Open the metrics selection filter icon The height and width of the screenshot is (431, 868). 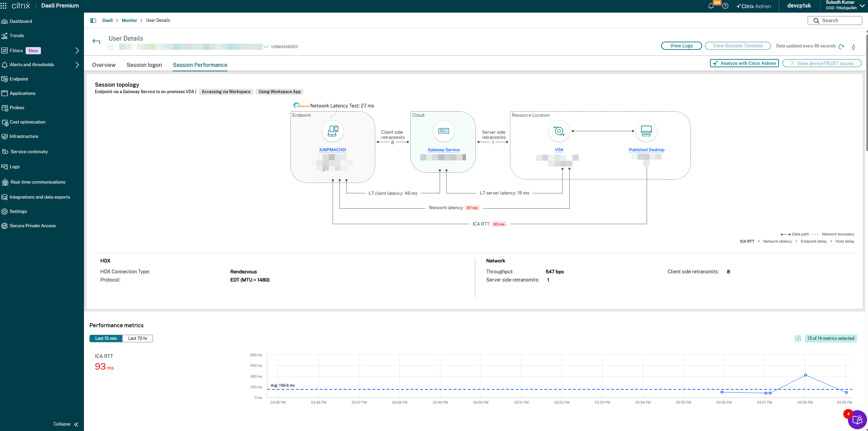coord(798,339)
